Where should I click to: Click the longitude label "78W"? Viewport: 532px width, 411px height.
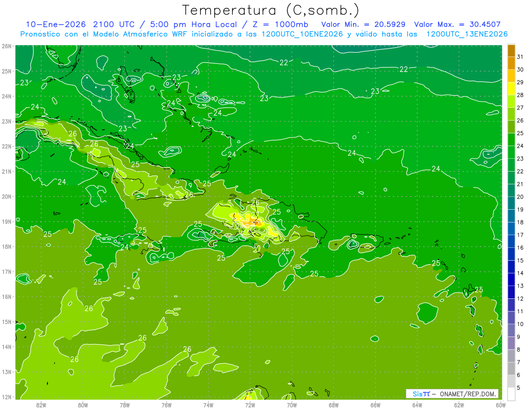[x=125, y=405]
